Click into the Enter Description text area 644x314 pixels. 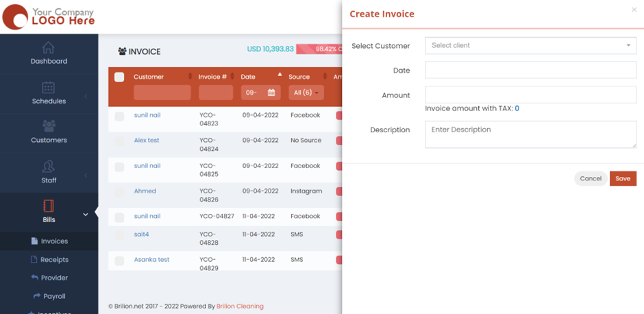click(x=530, y=134)
